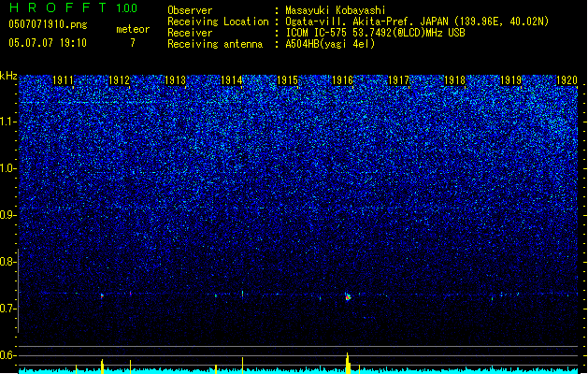This screenshot has width=588, height=374.
Task: Click the Receiving Location label
Action: pos(218,22)
